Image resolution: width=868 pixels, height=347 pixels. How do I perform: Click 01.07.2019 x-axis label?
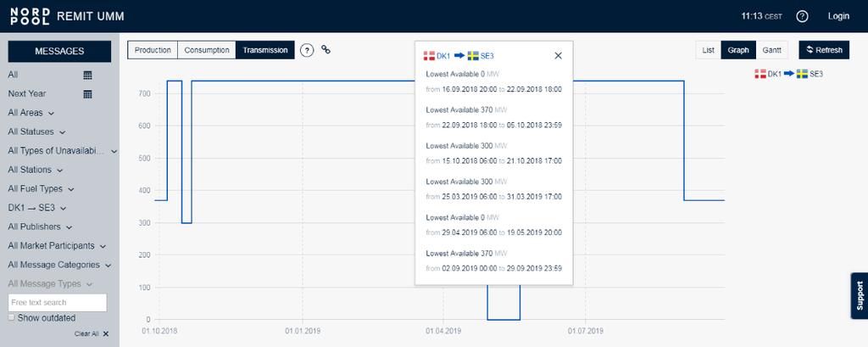click(586, 332)
